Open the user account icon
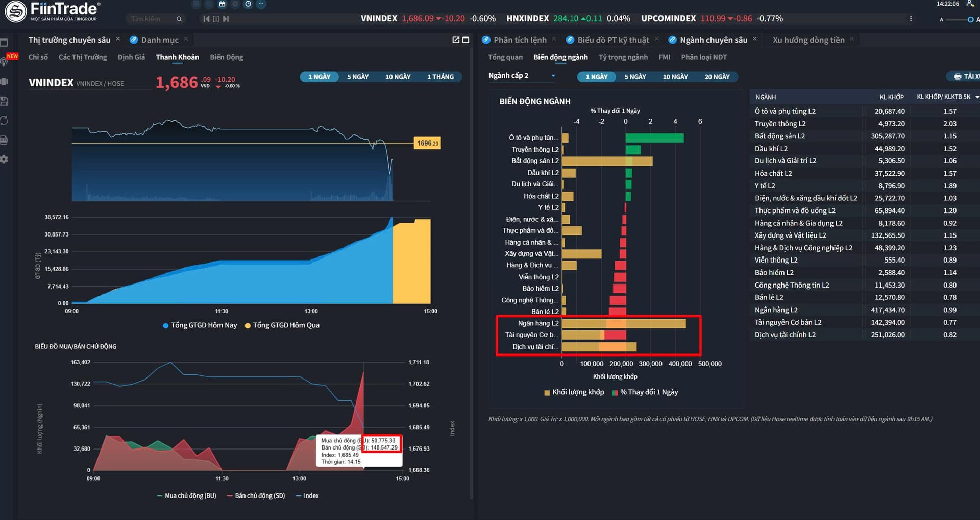 pos(970,4)
